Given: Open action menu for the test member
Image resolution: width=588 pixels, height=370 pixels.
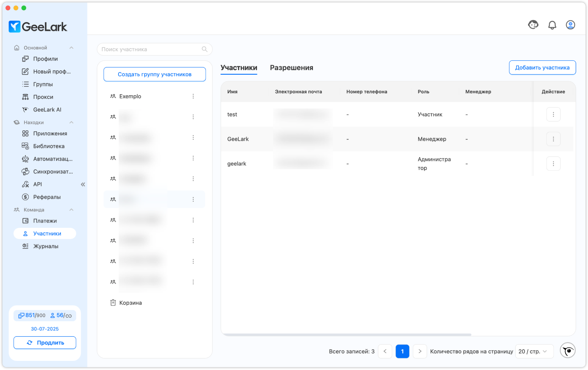Looking at the screenshot, I should [x=553, y=114].
